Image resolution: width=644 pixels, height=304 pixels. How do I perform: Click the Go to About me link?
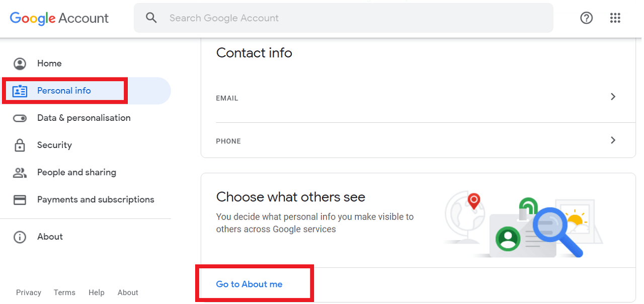249,284
